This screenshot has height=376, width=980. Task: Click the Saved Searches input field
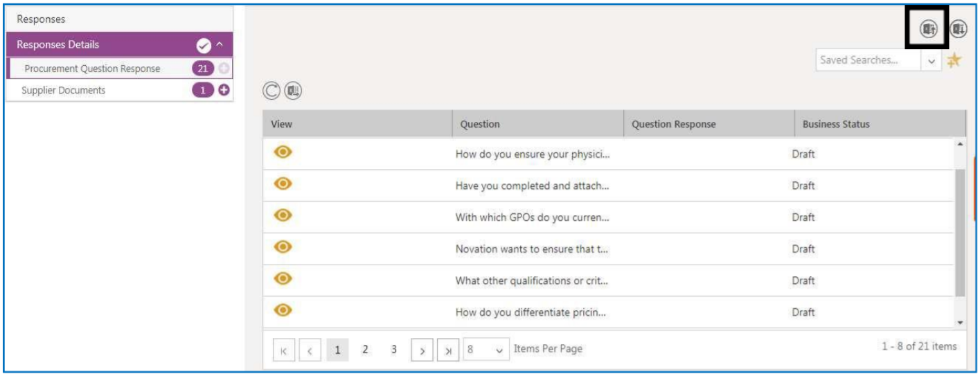pyautogui.click(x=868, y=61)
